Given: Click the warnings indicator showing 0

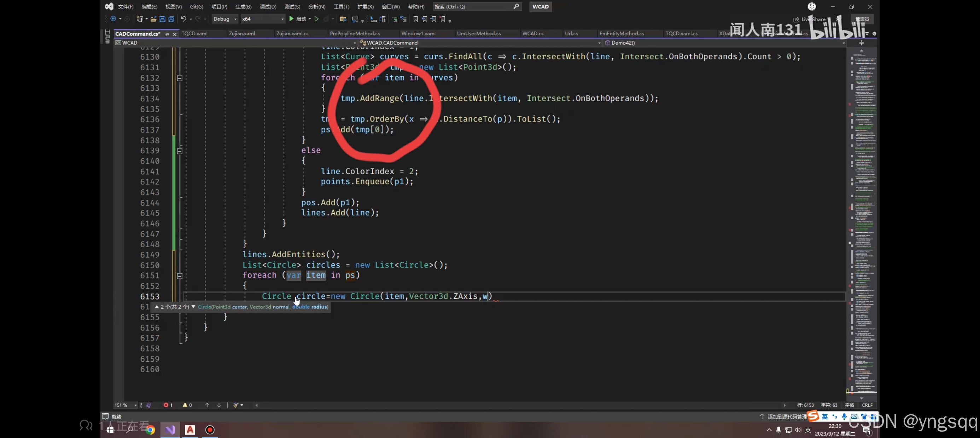Looking at the screenshot, I should [x=187, y=405].
